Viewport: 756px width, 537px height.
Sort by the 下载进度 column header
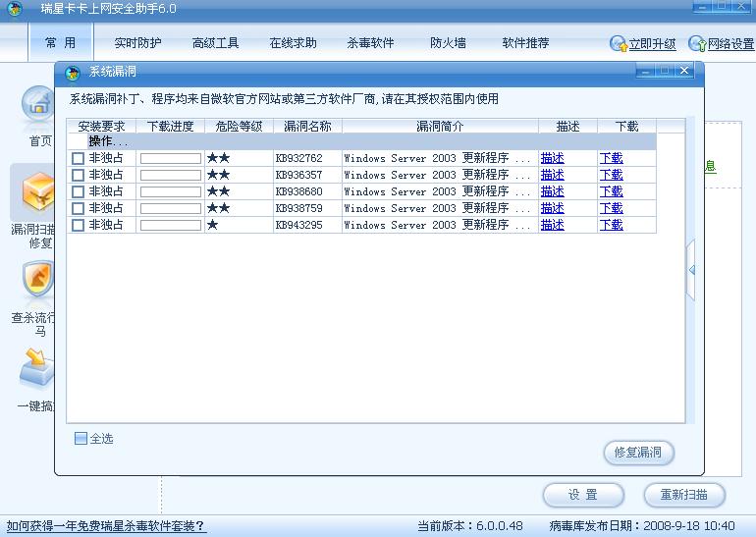pos(170,127)
